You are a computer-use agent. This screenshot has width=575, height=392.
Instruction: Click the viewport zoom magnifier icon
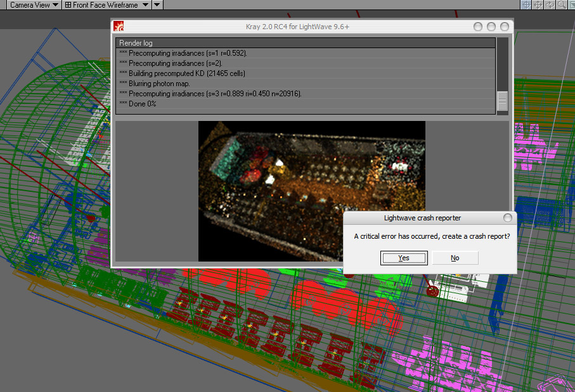click(561, 5)
